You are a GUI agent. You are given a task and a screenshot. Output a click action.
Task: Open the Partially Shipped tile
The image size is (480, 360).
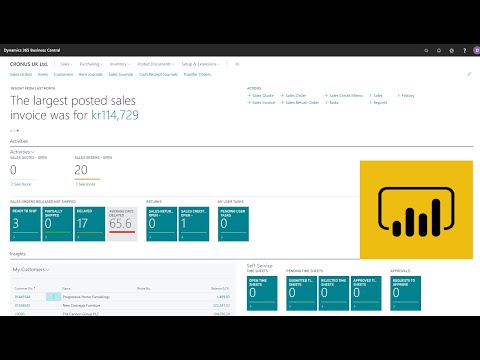pos(57,224)
